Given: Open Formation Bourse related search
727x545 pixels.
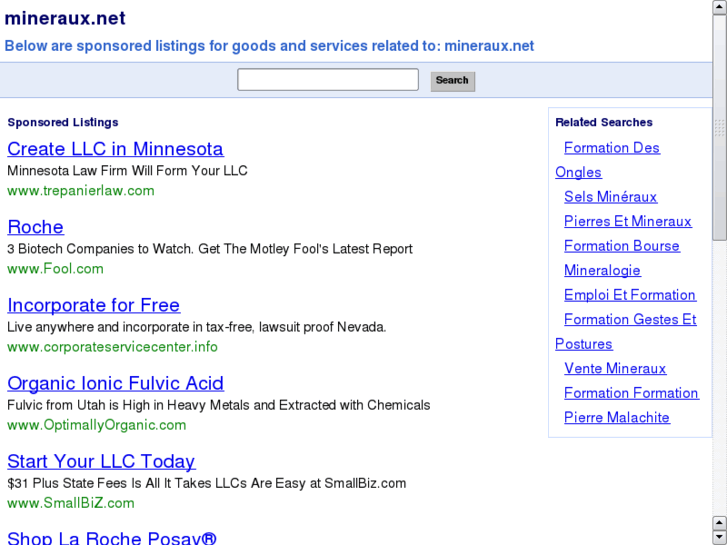Looking at the screenshot, I should click(621, 246).
